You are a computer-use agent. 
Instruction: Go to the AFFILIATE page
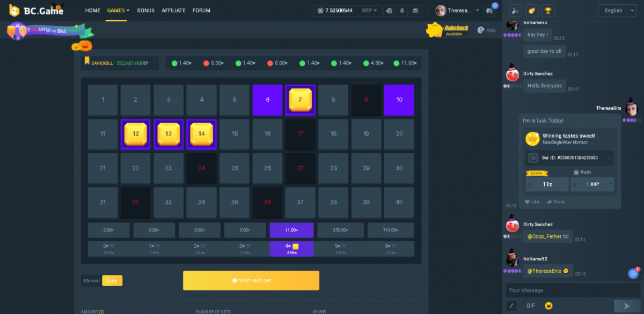click(173, 11)
